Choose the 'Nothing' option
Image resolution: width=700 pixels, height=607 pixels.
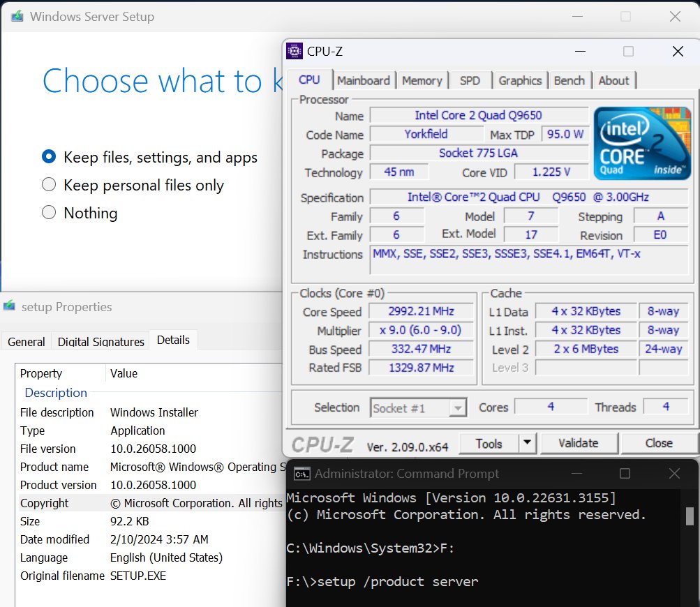click(x=49, y=213)
